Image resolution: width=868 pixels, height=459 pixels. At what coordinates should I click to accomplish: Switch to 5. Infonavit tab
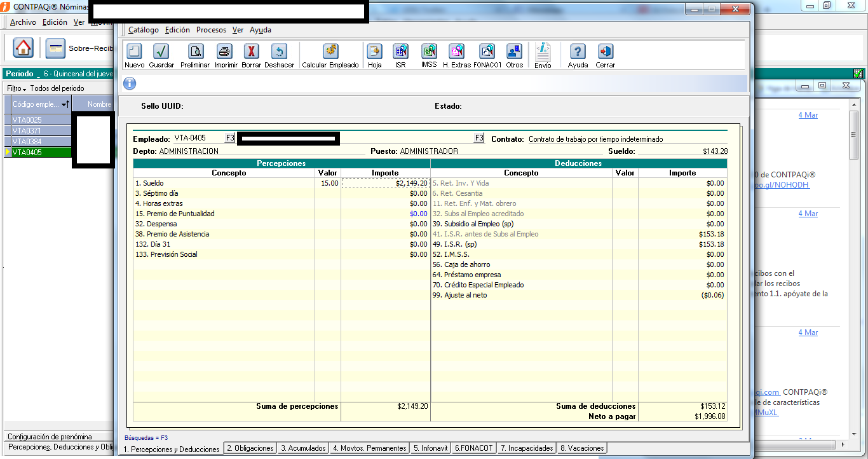pos(431,448)
